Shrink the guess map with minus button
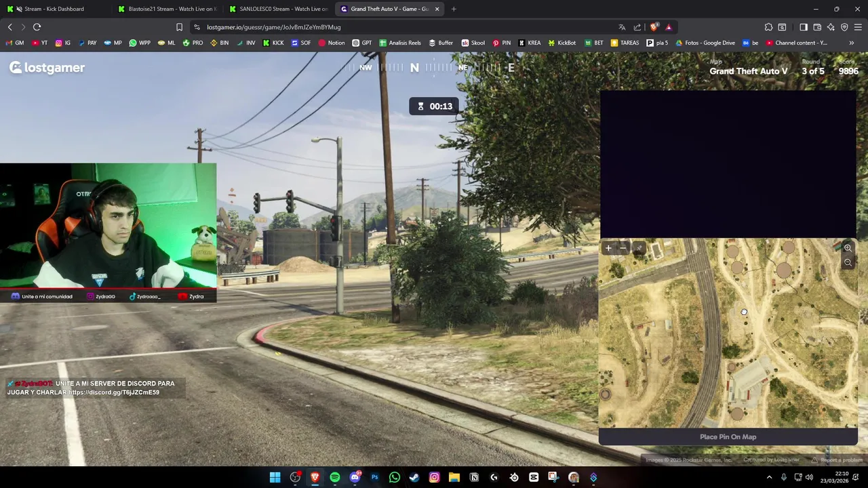This screenshot has width=868, height=488. pyautogui.click(x=623, y=248)
